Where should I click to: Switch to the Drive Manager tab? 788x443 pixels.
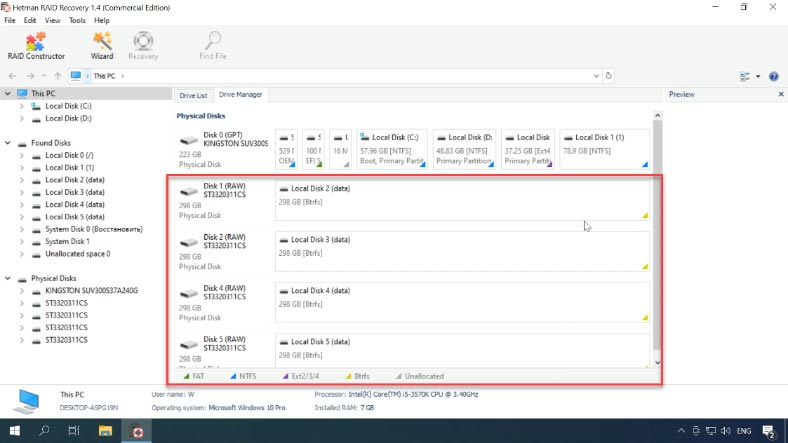(241, 94)
